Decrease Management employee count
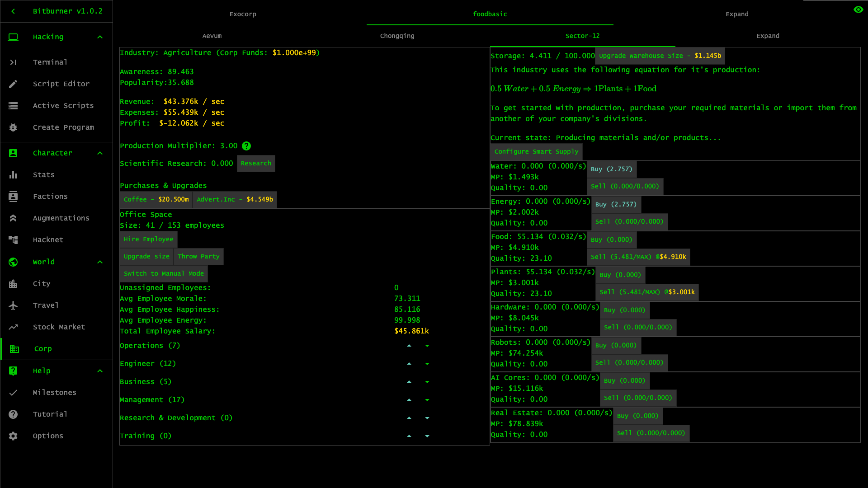 (427, 400)
